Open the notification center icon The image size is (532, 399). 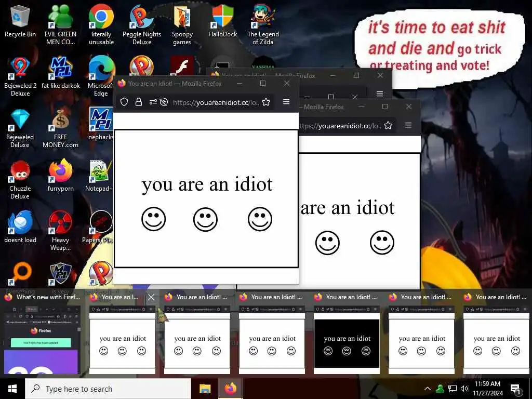pos(515,389)
